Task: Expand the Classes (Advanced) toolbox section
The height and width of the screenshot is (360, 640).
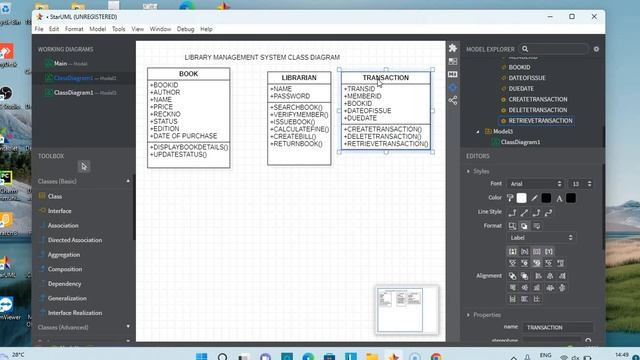Action: [x=128, y=327]
